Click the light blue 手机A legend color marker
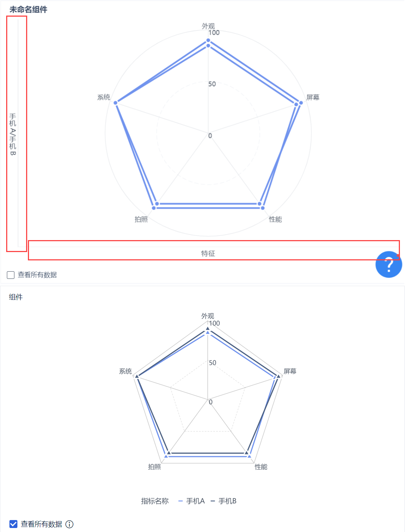The height and width of the screenshot is (532, 405). click(181, 501)
